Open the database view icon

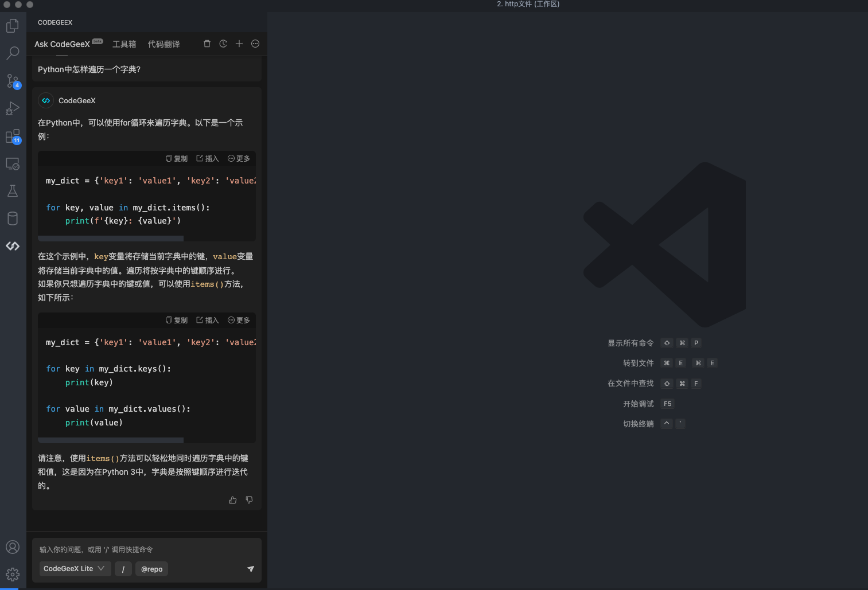[13, 218]
